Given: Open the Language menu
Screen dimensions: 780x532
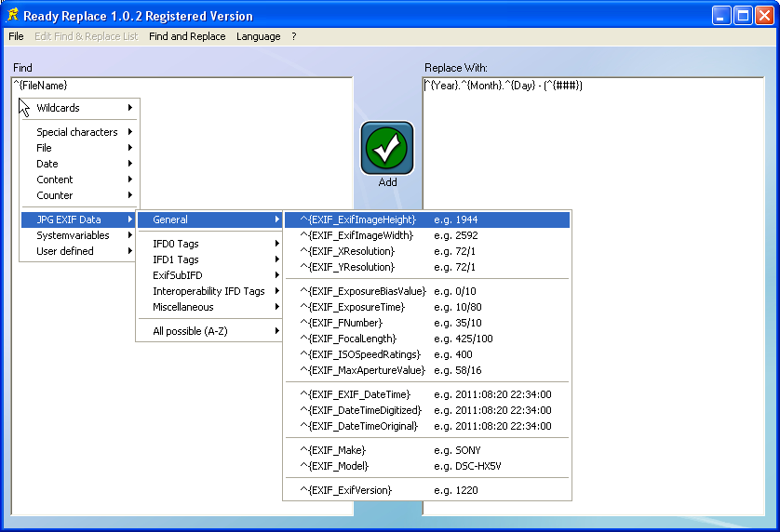Looking at the screenshot, I should click(258, 36).
